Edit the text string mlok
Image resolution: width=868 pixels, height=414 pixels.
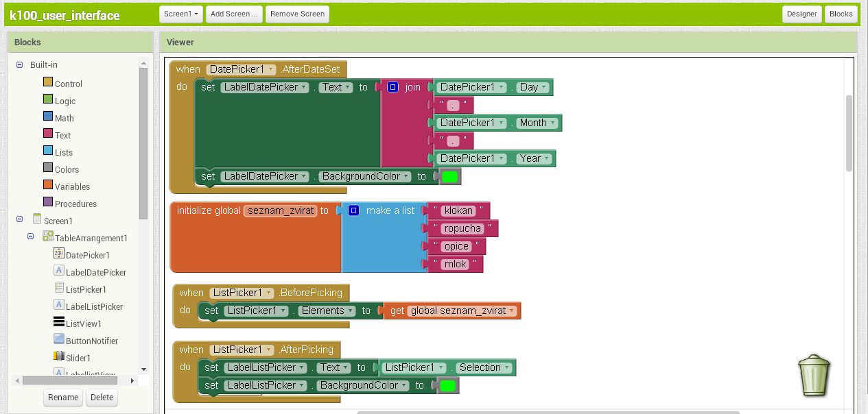point(455,264)
